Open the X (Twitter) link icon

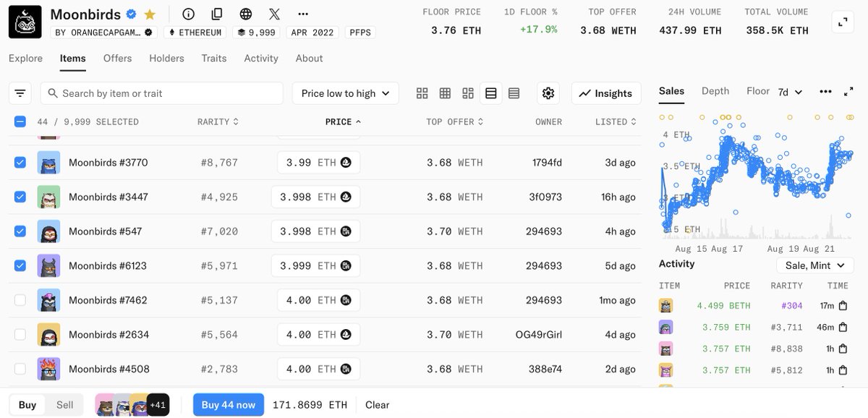(274, 14)
